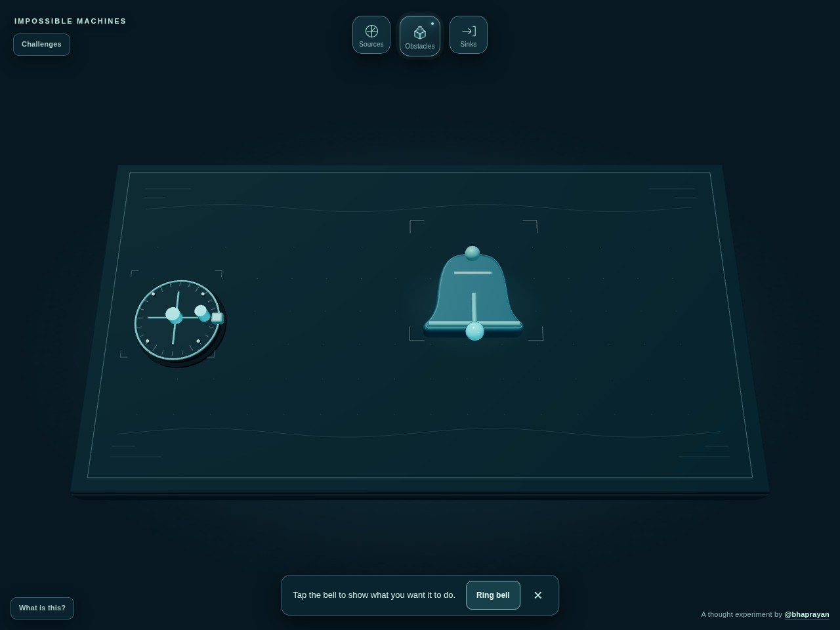This screenshot has height=630, width=840.
Task: Dismiss the bell hint with the X
Action: pyautogui.click(x=538, y=595)
